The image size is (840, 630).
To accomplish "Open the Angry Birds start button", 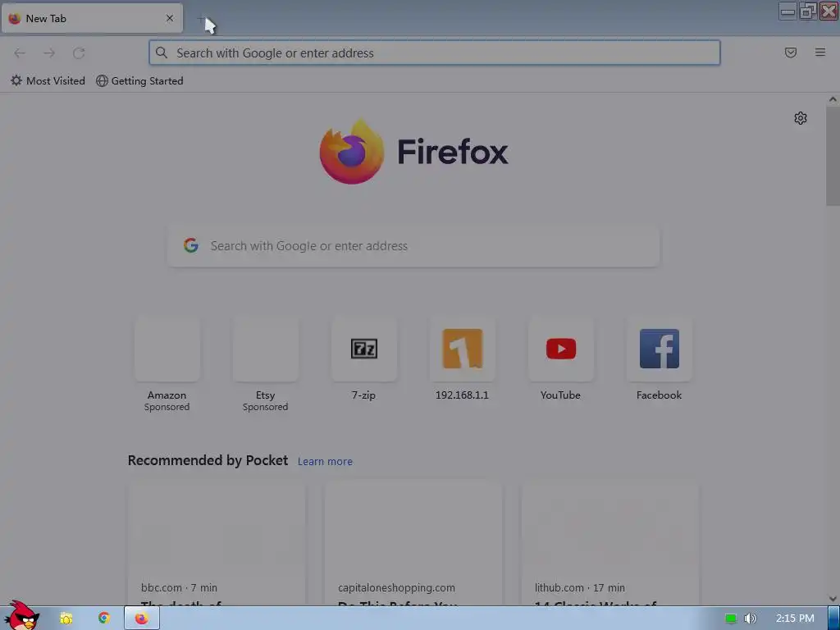I will tap(21, 616).
